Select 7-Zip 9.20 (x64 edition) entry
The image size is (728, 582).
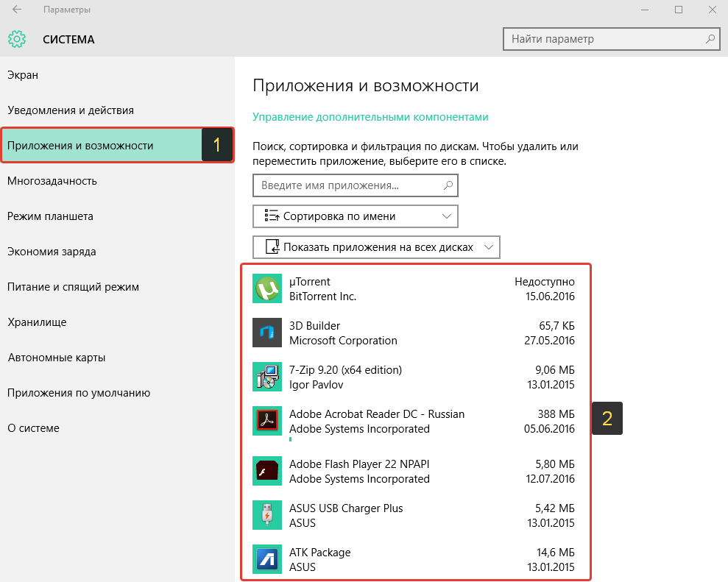pos(345,370)
